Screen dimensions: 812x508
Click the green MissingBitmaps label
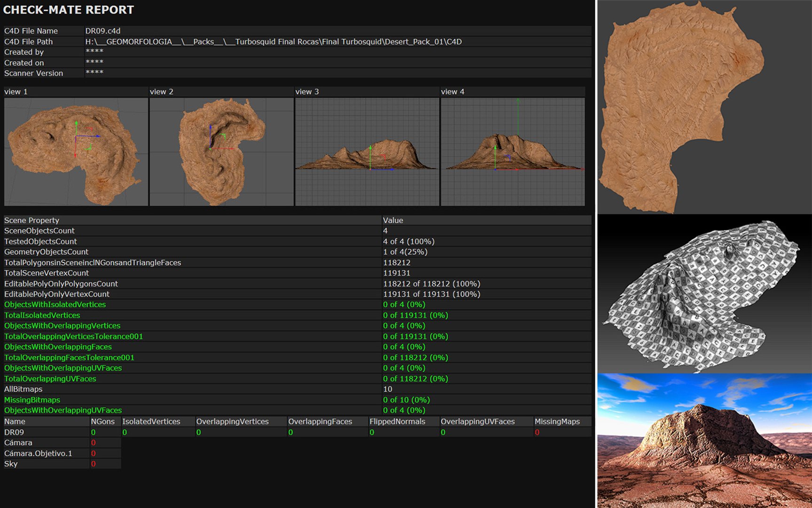(32, 400)
